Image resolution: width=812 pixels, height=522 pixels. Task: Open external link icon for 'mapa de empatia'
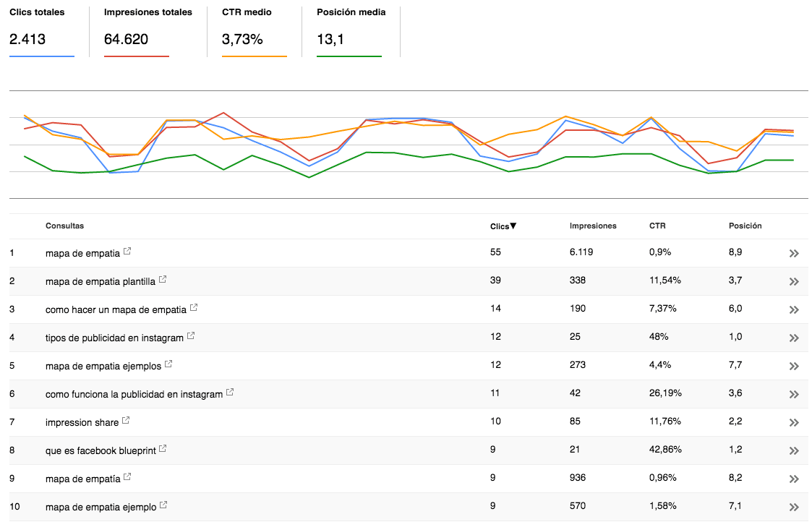(127, 251)
